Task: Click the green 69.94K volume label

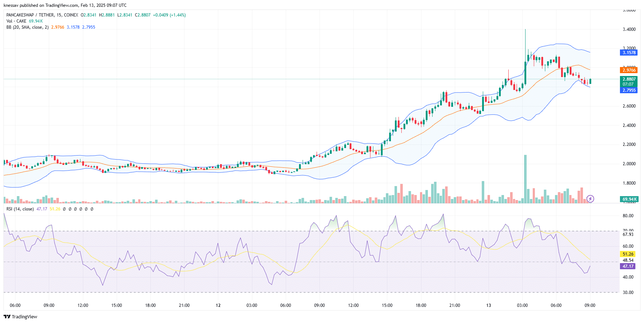Action: pyautogui.click(x=629, y=199)
